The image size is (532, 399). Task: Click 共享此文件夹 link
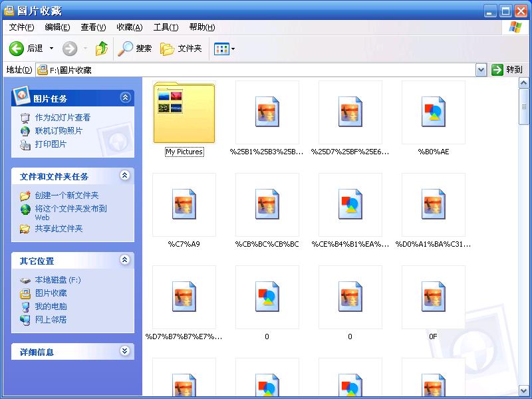[x=59, y=228]
